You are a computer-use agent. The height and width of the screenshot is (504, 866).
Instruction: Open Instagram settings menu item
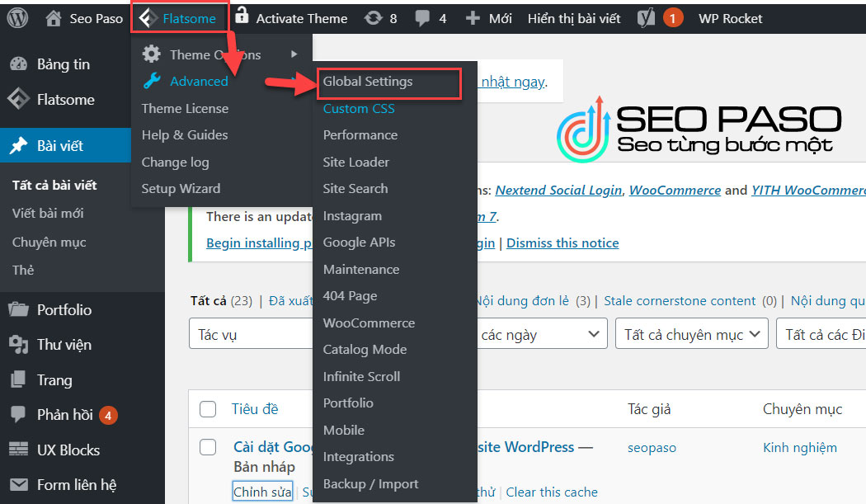[352, 216]
